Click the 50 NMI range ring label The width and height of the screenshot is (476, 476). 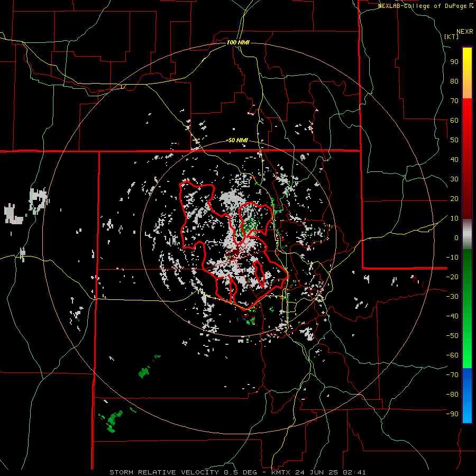point(238,140)
